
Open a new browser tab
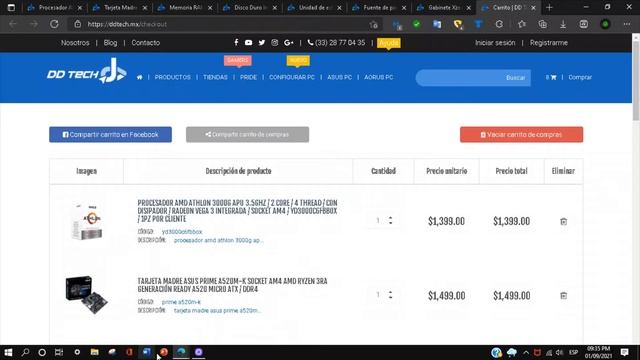[x=549, y=7]
